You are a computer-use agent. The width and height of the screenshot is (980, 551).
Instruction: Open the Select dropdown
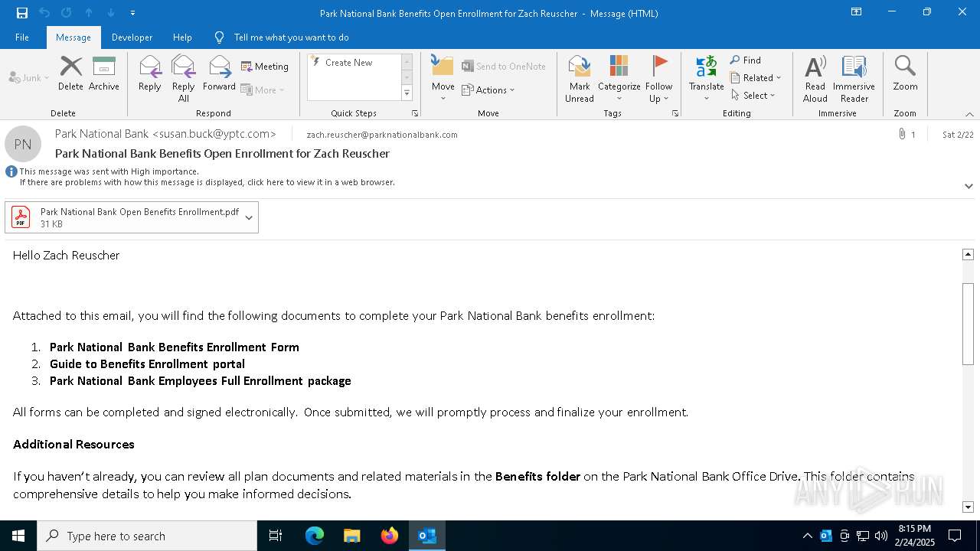tap(753, 96)
